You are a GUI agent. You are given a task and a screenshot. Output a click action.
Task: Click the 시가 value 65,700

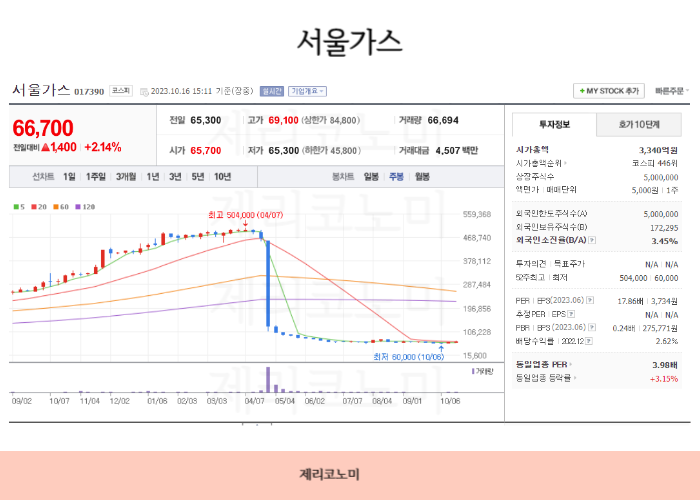206,151
